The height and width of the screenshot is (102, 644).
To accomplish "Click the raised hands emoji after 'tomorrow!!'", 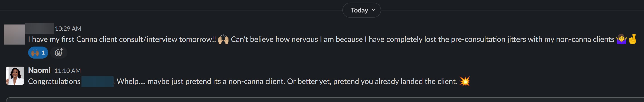I will (x=223, y=39).
